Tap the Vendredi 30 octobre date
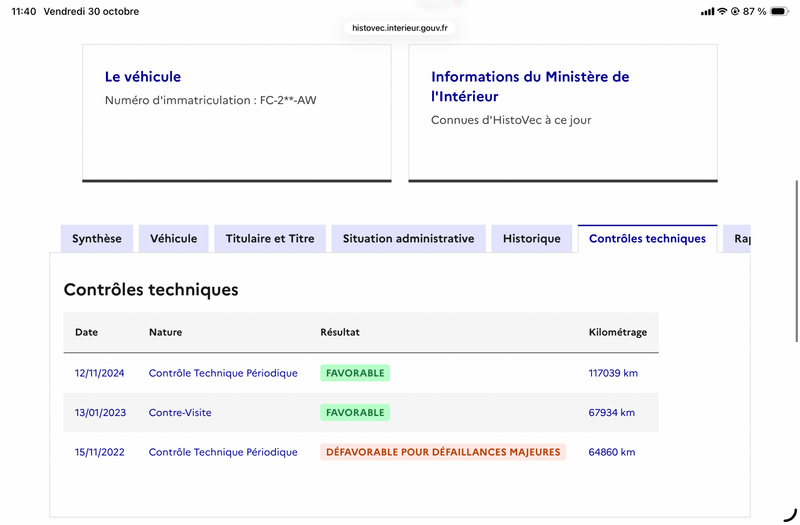The height and width of the screenshot is (525, 800). (x=91, y=11)
